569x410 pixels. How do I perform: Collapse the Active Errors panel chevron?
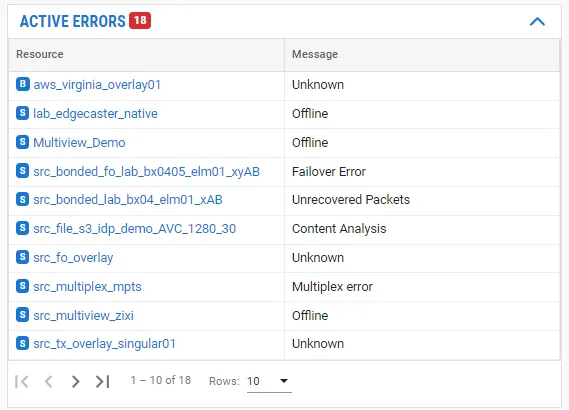pyautogui.click(x=537, y=22)
